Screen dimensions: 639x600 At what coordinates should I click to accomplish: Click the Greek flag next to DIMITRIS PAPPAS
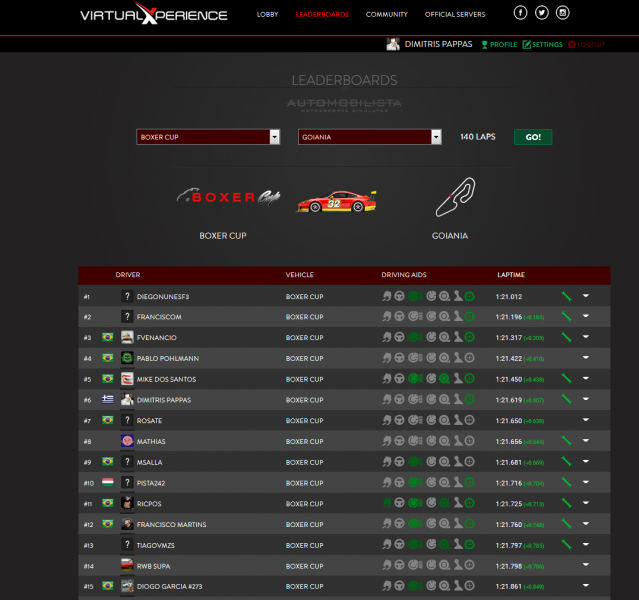[x=108, y=399]
